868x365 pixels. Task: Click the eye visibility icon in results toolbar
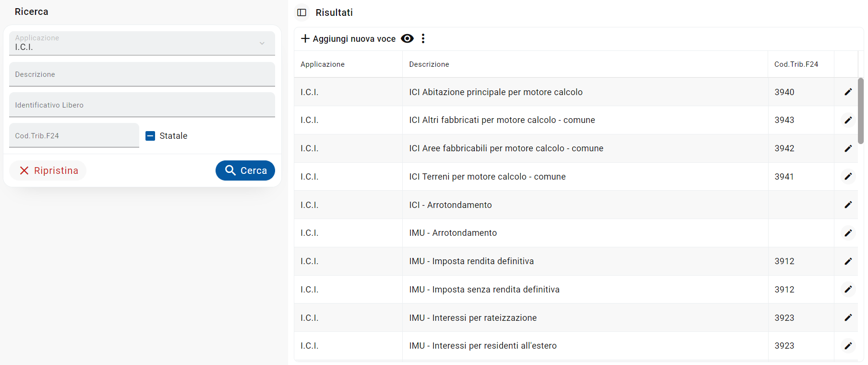[407, 38]
